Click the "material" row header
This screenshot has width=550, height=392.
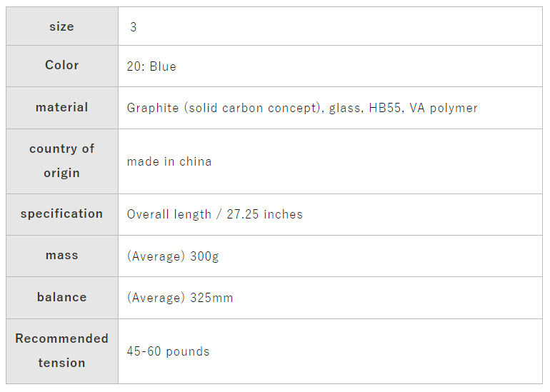pos(61,107)
